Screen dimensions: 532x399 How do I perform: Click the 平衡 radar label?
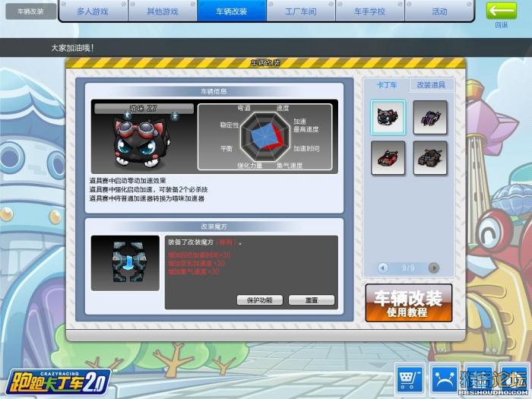coord(226,148)
